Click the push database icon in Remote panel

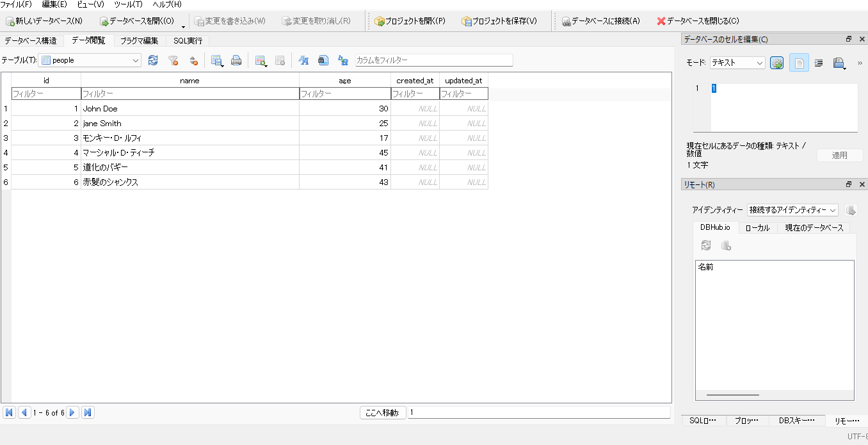(726, 245)
